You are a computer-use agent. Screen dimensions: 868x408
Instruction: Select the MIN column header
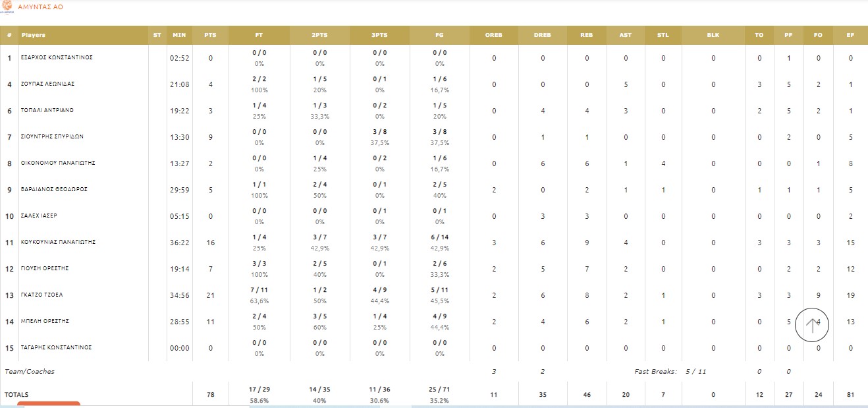coord(179,35)
